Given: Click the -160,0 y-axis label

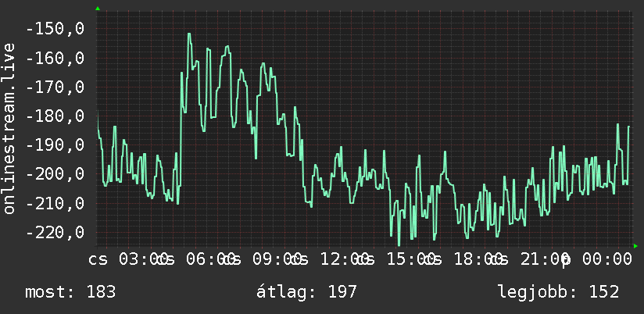Looking at the screenshot, I should (55, 59).
